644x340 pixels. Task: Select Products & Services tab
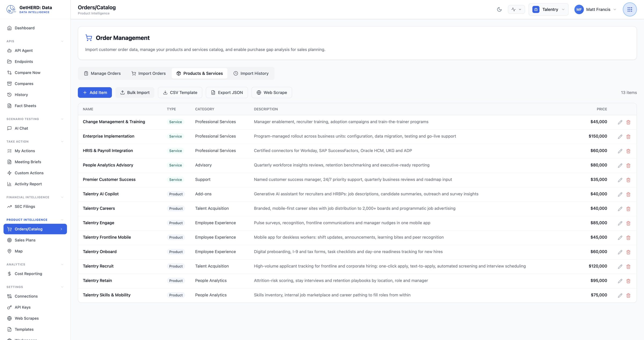click(199, 73)
